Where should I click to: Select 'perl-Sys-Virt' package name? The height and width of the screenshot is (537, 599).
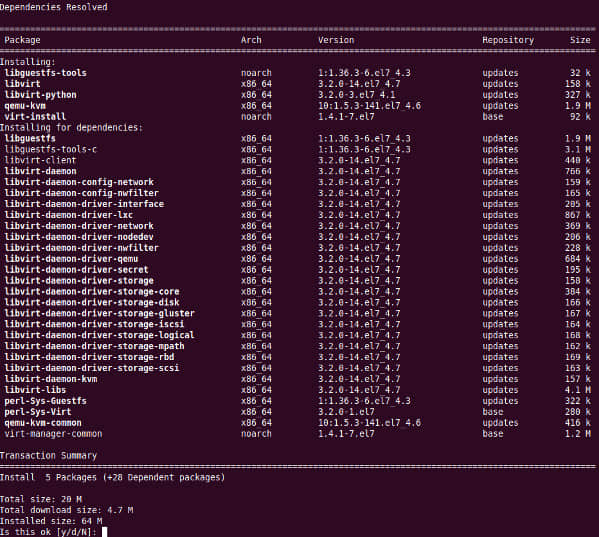38,412
